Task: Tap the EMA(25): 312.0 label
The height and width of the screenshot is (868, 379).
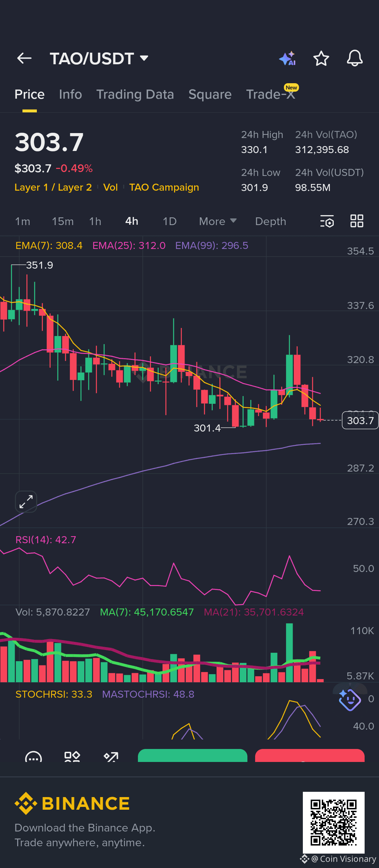Action: pos(129,245)
